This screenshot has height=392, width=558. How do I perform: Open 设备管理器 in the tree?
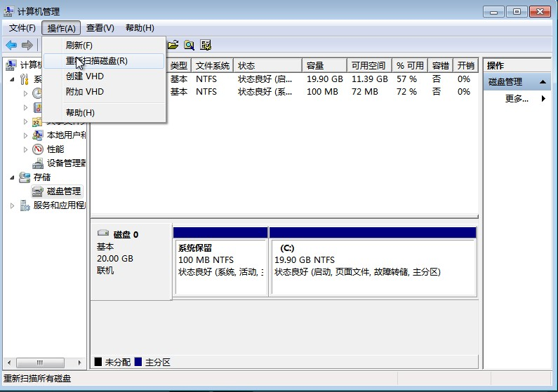tap(65, 163)
